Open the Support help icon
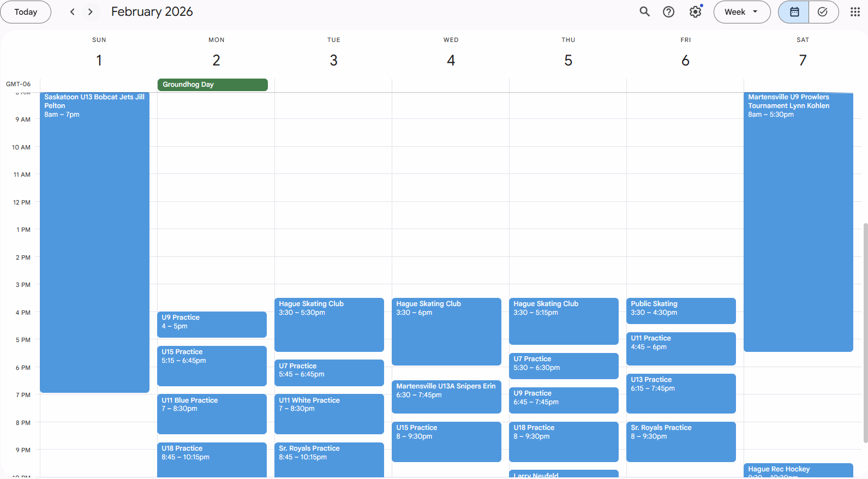 coord(668,12)
